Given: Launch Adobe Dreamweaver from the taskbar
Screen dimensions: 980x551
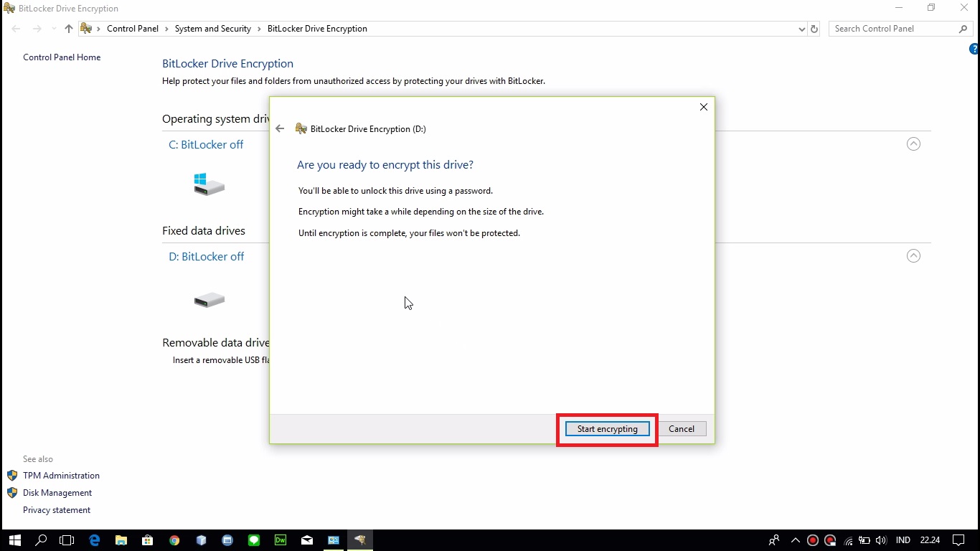Looking at the screenshot, I should point(281,540).
